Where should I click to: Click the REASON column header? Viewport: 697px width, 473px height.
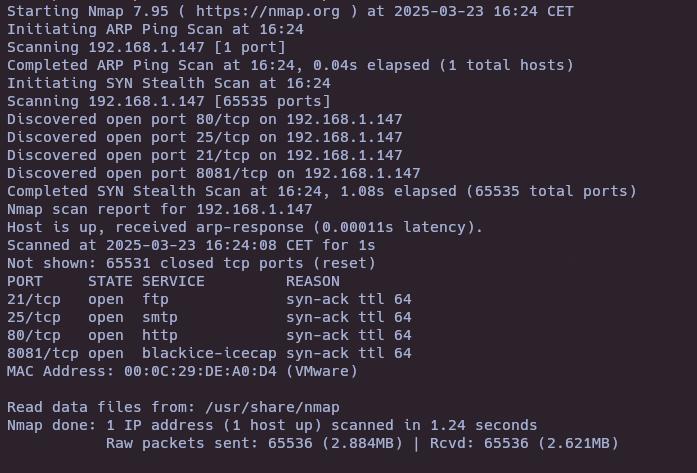coord(312,281)
